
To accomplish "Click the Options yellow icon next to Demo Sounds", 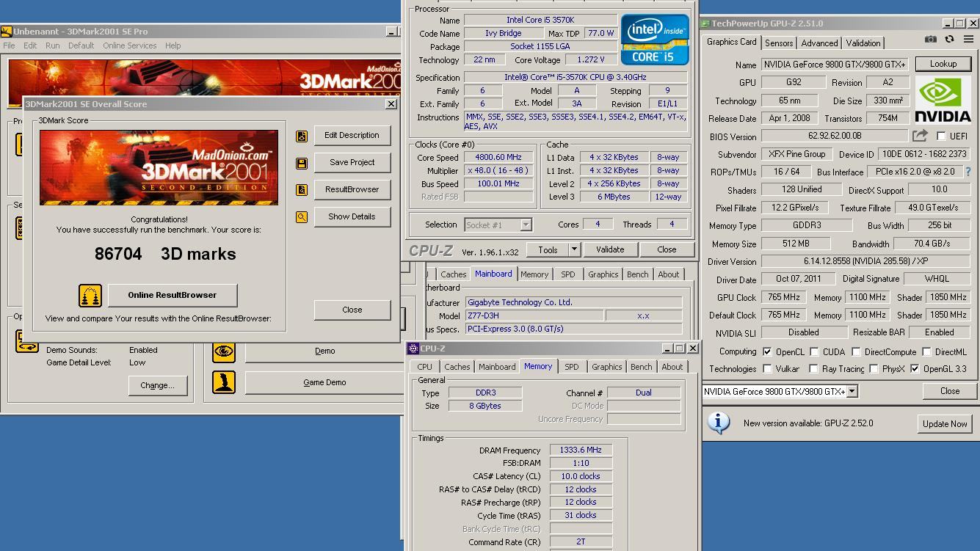I will tap(27, 341).
